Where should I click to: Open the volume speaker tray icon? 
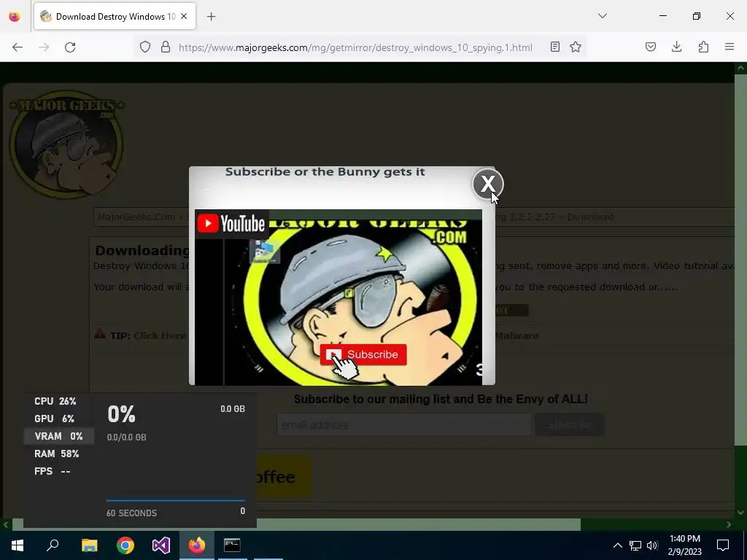pos(652,545)
